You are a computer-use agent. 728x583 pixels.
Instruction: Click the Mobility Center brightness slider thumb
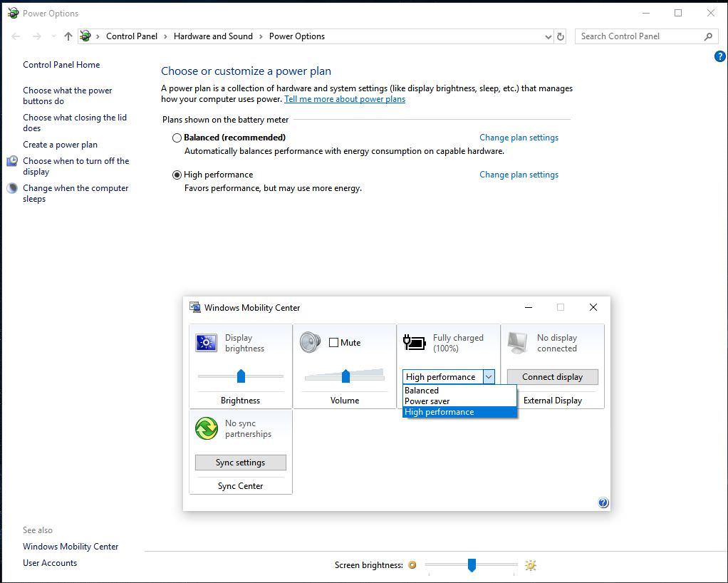241,376
